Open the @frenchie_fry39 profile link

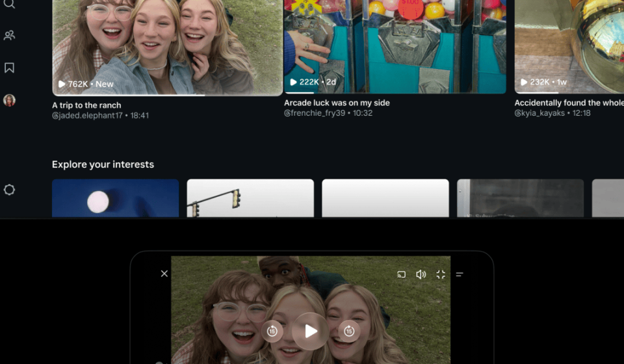[x=315, y=113]
